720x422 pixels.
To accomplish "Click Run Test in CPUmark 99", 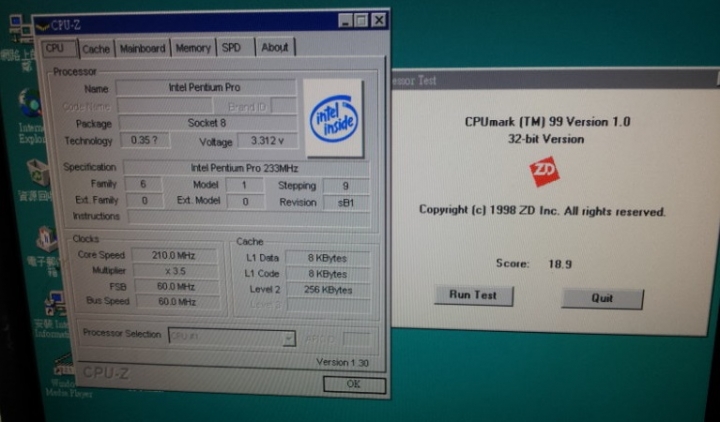I will pyautogui.click(x=473, y=295).
